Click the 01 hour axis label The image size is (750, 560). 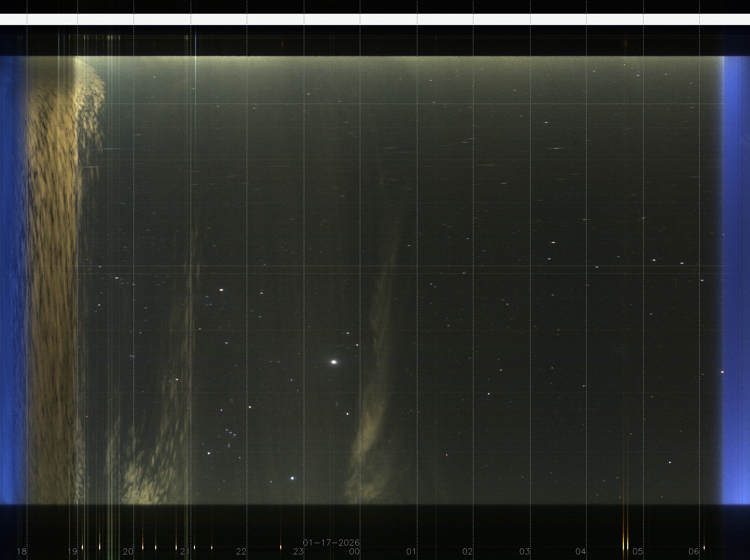411,552
